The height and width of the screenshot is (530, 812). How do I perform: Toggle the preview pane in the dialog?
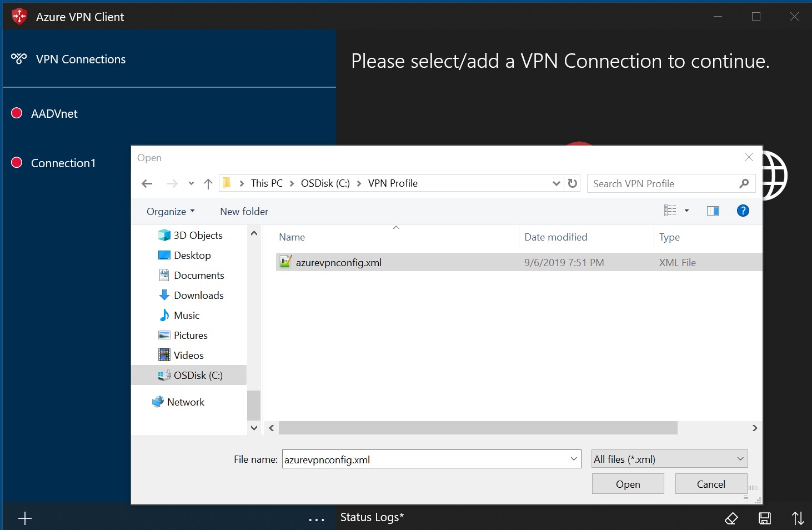713,211
